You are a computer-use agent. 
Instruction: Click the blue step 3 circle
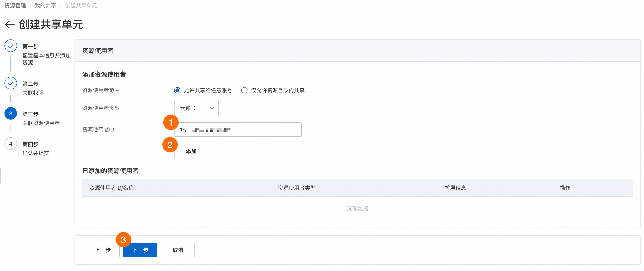(11, 114)
